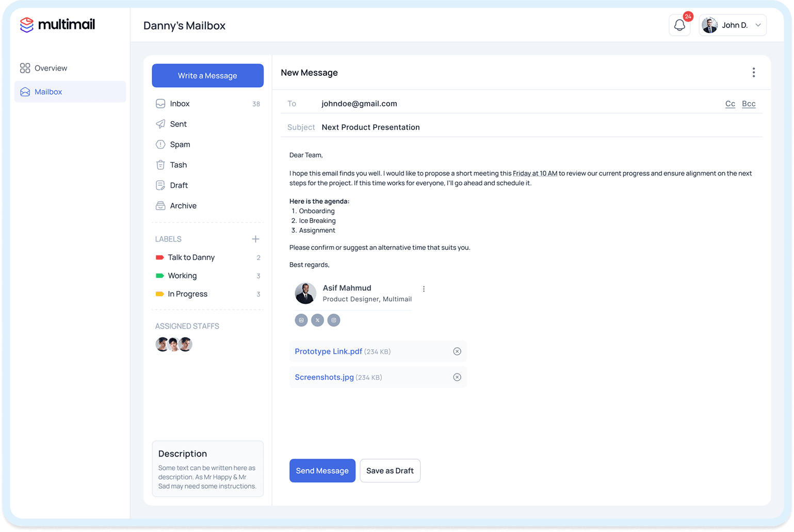
Task: Open the Tash folder
Action: (179, 165)
